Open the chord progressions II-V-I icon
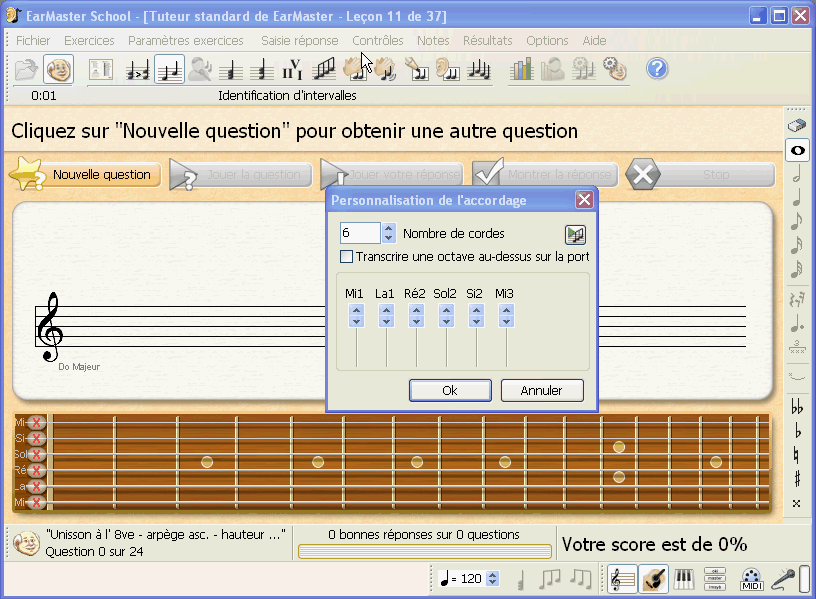The height and width of the screenshot is (599, 816). [292, 69]
